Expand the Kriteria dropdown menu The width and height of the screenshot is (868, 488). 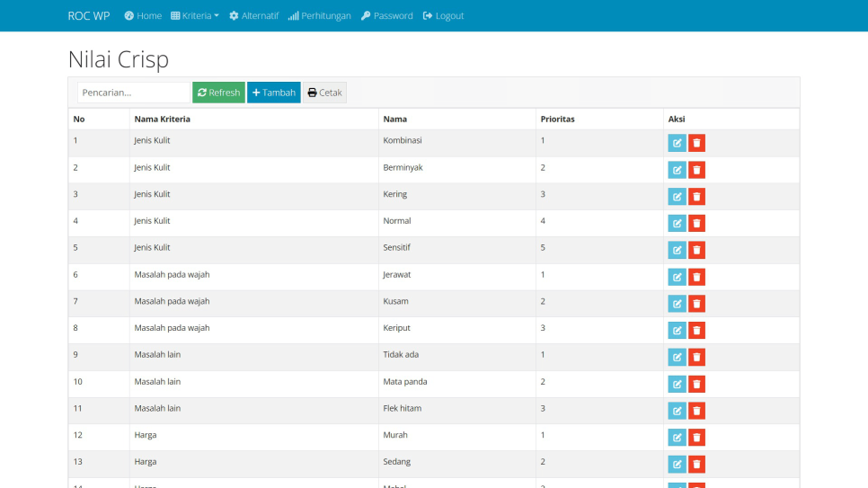point(195,16)
